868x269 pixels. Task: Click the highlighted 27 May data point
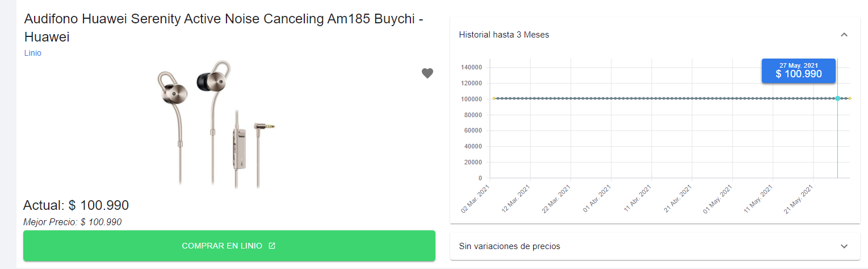pos(837,98)
